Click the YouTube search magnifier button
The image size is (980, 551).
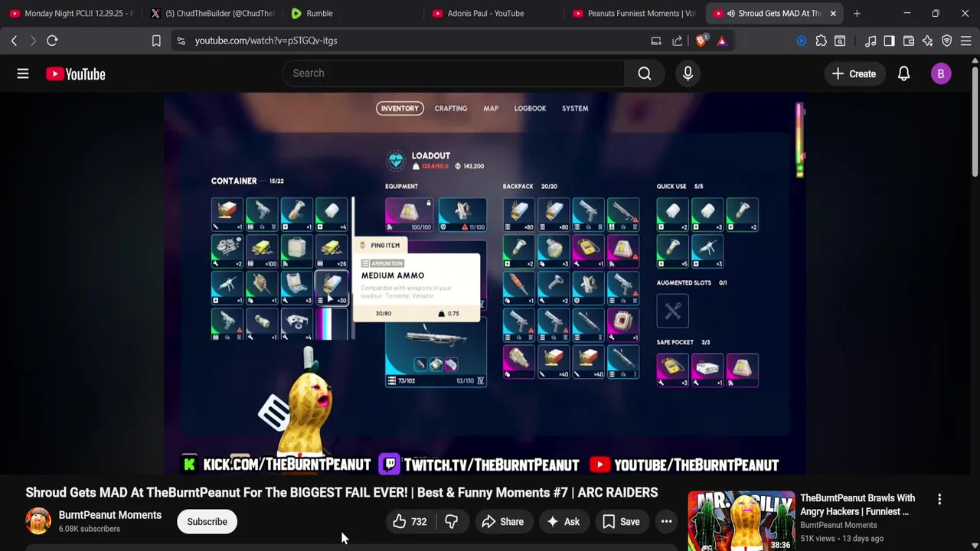pos(645,73)
